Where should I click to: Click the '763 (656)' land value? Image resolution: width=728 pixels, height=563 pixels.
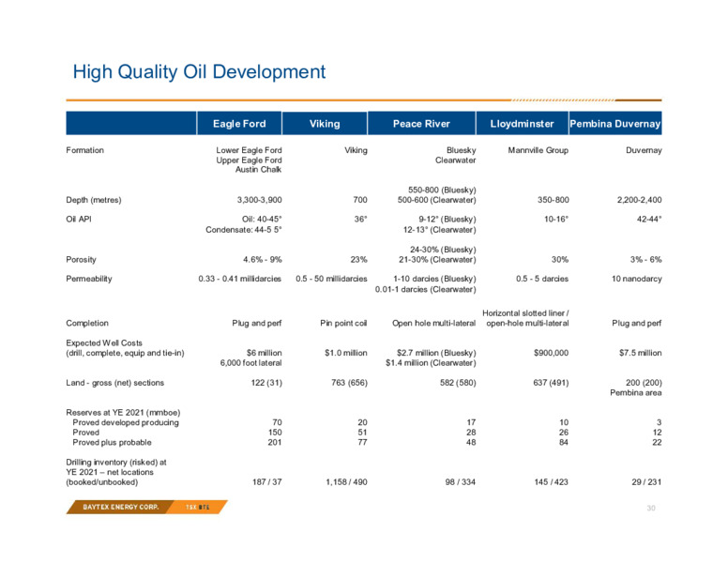tap(349, 383)
